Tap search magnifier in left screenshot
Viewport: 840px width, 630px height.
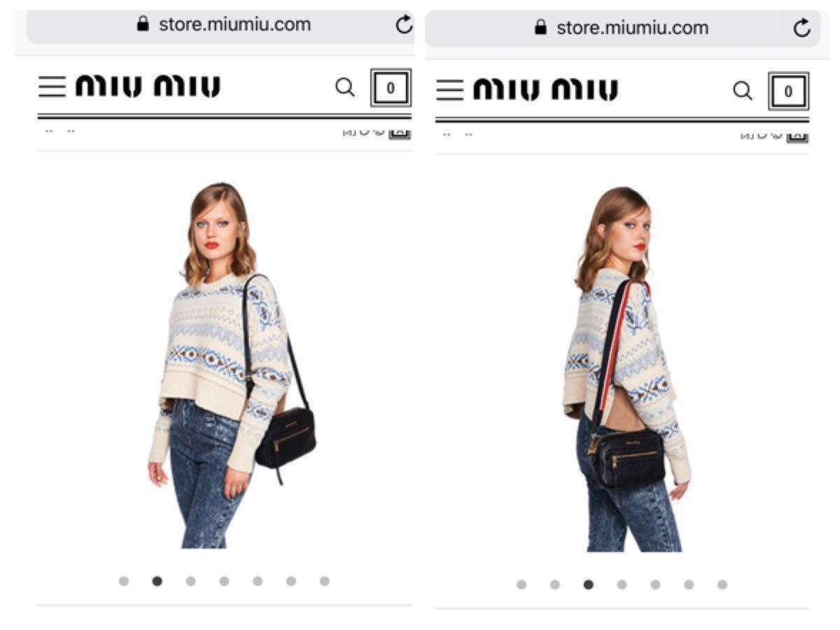(345, 87)
